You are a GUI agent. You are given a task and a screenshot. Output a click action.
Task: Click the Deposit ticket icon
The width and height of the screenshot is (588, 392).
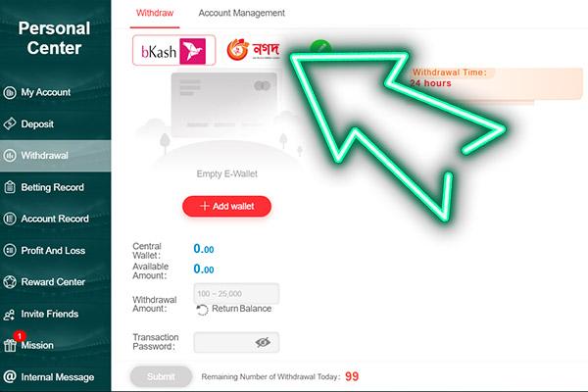(x=10, y=123)
